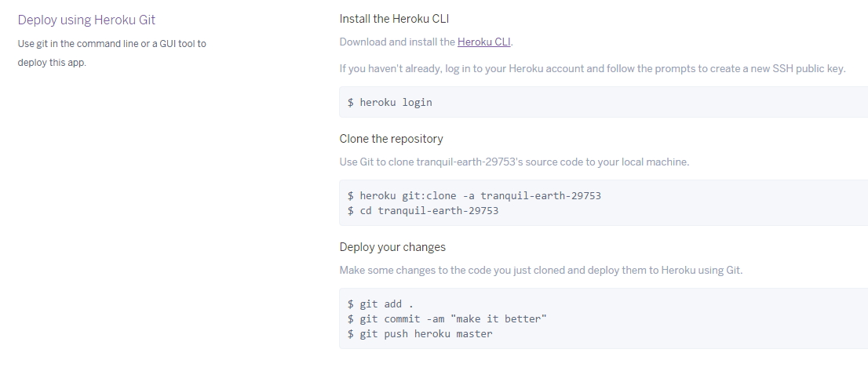
Task: Click the Clone the repository heading
Action: [x=392, y=139]
